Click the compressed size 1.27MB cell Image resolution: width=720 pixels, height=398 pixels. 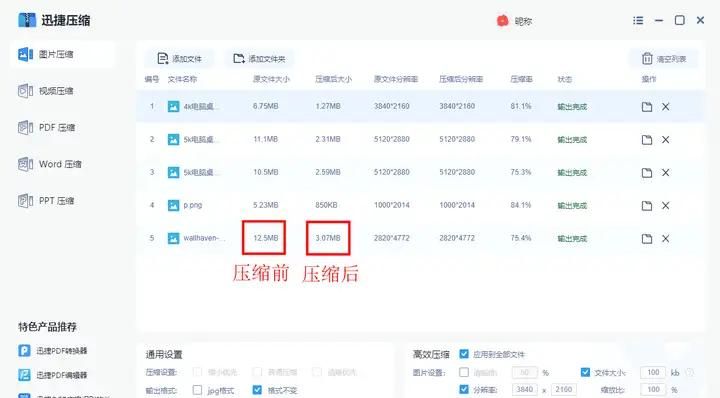click(x=328, y=106)
